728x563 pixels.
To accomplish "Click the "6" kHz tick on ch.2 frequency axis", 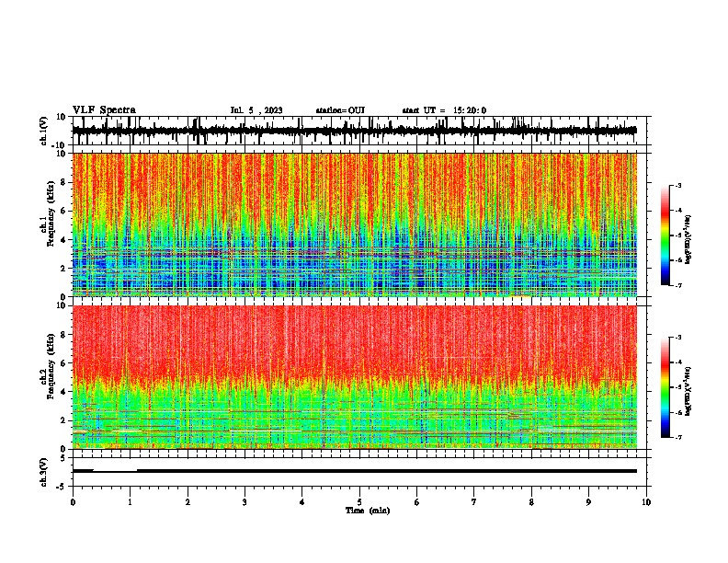I will click(x=64, y=363).
